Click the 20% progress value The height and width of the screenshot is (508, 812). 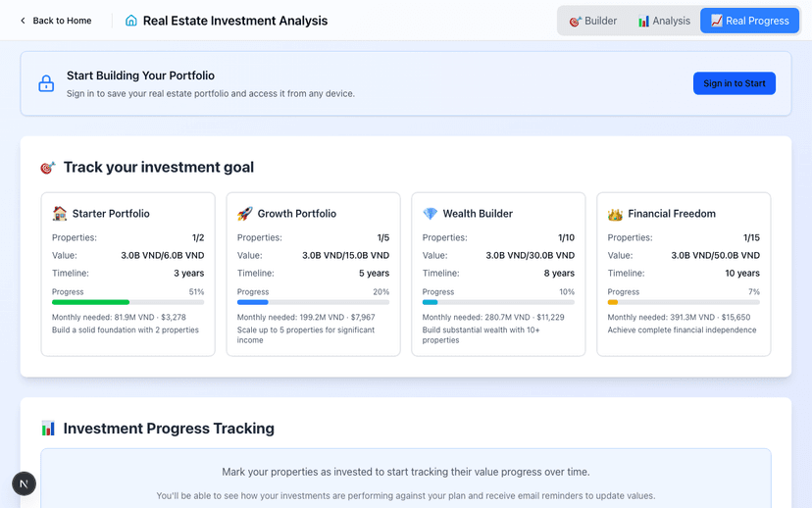381,292
